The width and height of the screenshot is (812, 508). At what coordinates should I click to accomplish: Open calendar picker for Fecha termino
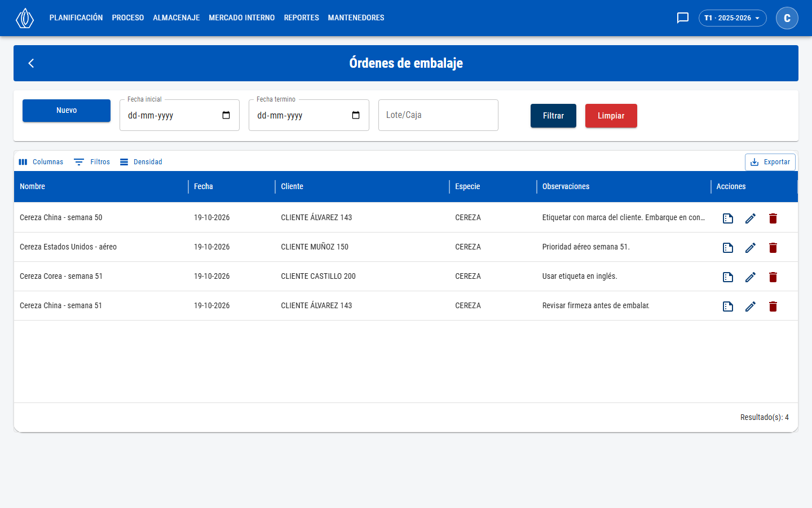point(356,115)
